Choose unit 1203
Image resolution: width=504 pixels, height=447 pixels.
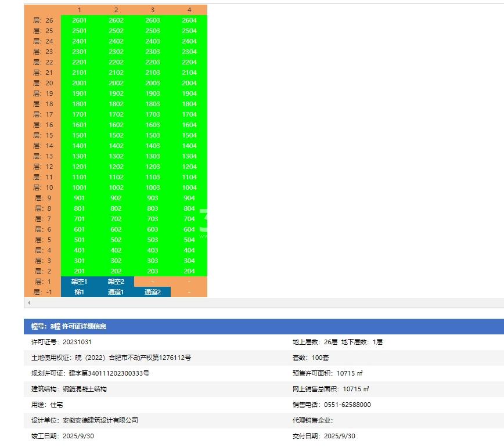(x=153, y=167)
